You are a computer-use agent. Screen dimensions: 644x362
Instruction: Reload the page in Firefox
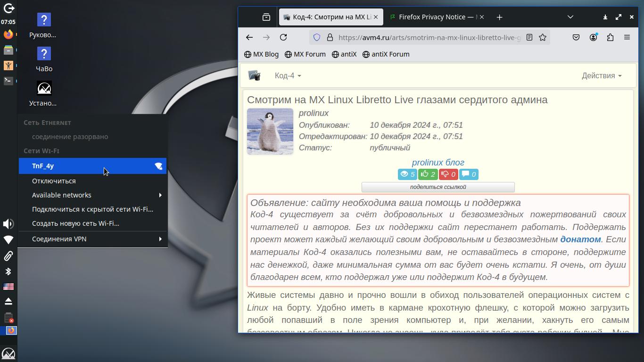[x=283, y=37]
